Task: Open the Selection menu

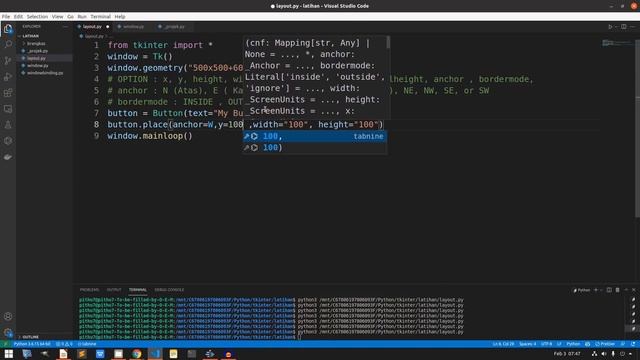Action: [x=37, y=17]
